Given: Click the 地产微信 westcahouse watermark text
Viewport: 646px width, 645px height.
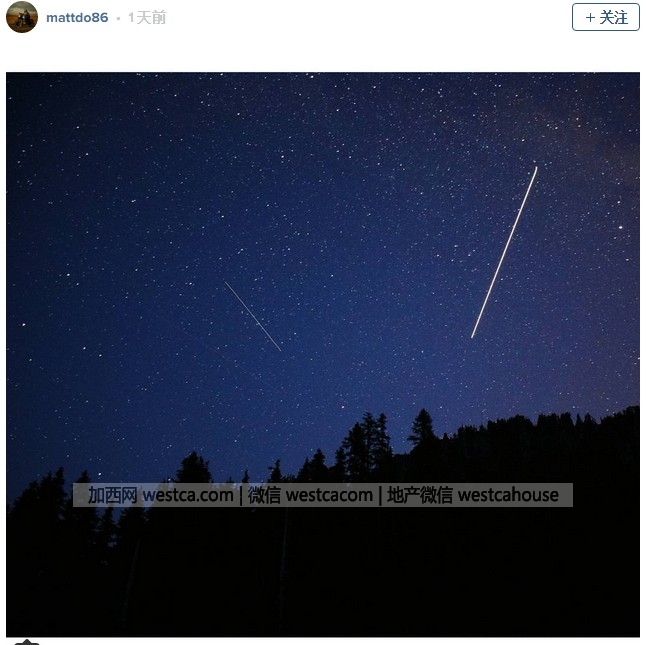Looking at the screenshot, I should point(473,495).
